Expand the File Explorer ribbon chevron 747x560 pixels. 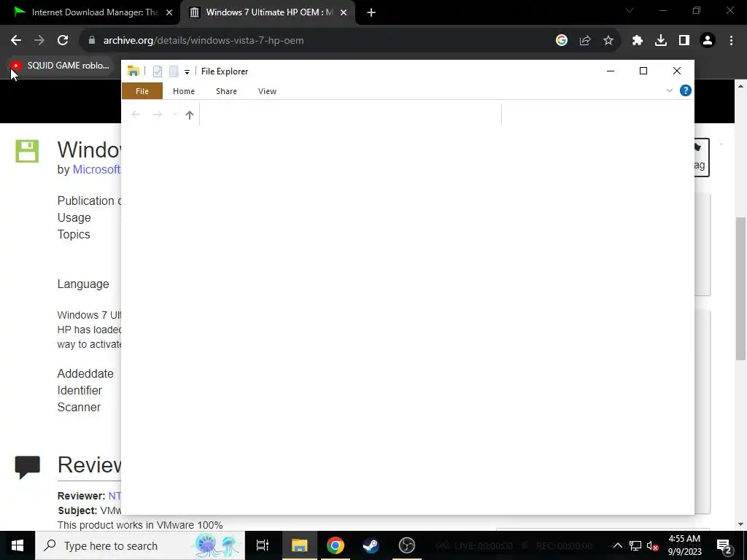pos(670,90)
